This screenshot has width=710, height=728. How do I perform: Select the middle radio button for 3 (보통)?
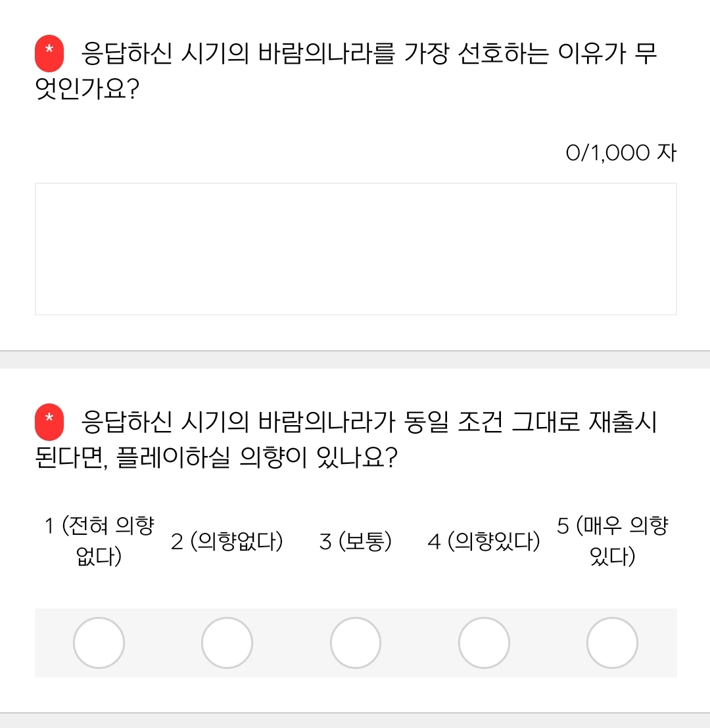click(355, 643)
